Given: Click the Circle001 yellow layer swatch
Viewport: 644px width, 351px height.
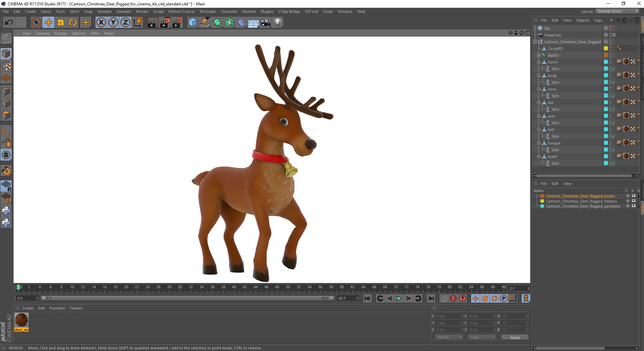Looking at the screenshot, I should pos(606,48).
